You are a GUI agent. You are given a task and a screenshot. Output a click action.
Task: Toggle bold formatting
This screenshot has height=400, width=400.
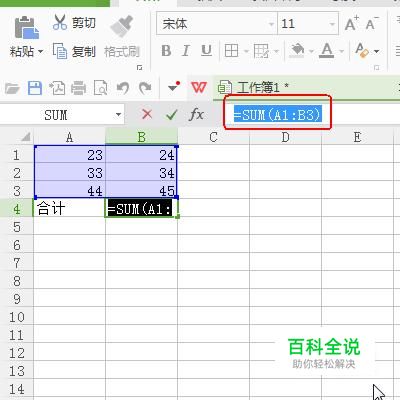click(x=166, y=51)
